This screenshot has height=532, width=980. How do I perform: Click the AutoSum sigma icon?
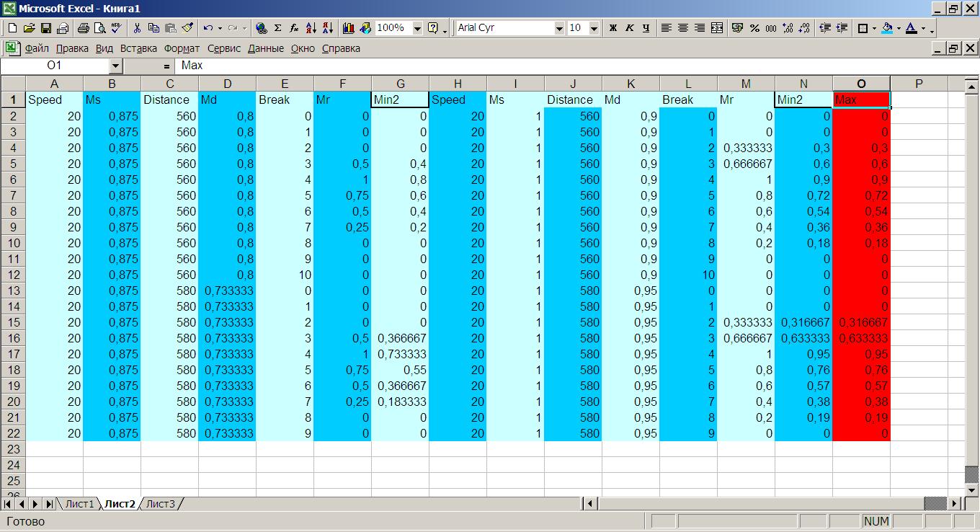click(277, 28)
